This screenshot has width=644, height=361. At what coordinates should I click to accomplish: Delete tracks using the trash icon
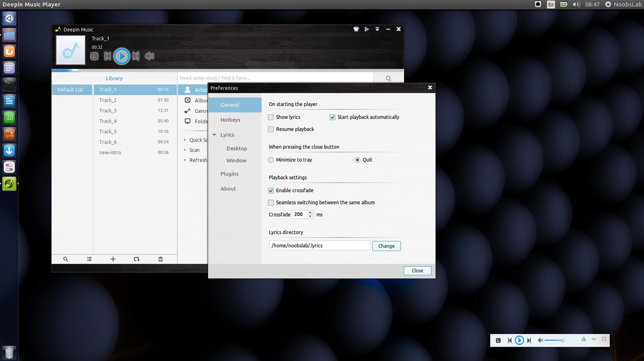(161, 259)
